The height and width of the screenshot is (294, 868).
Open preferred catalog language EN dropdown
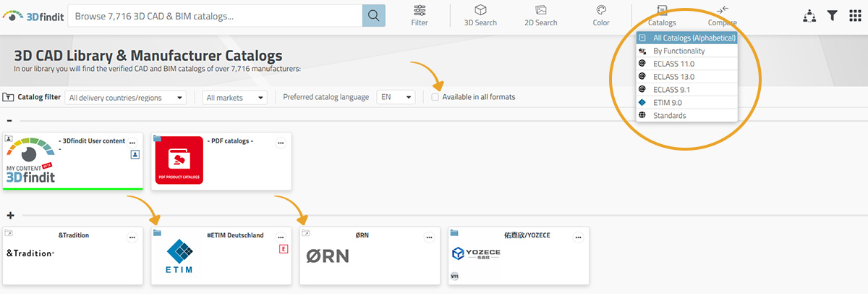(x=396, y=97)
